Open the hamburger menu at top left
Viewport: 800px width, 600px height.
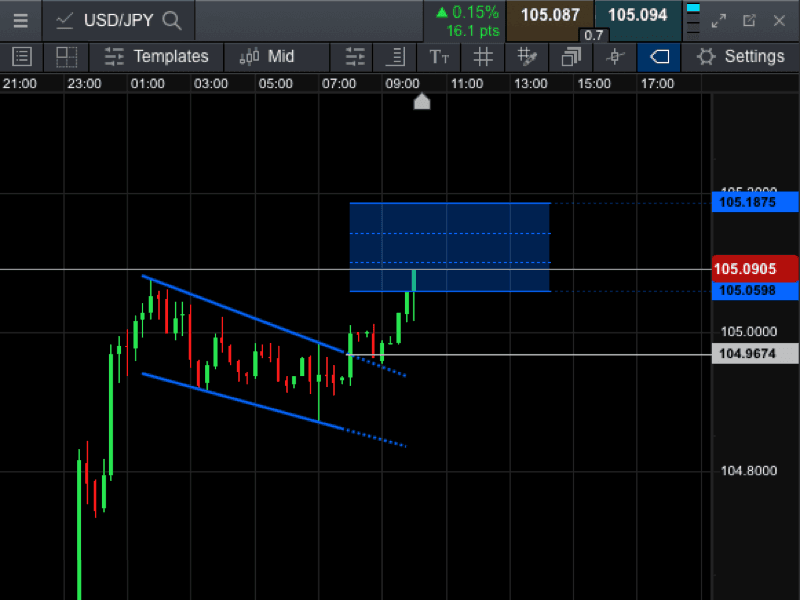tap(20, 20)
